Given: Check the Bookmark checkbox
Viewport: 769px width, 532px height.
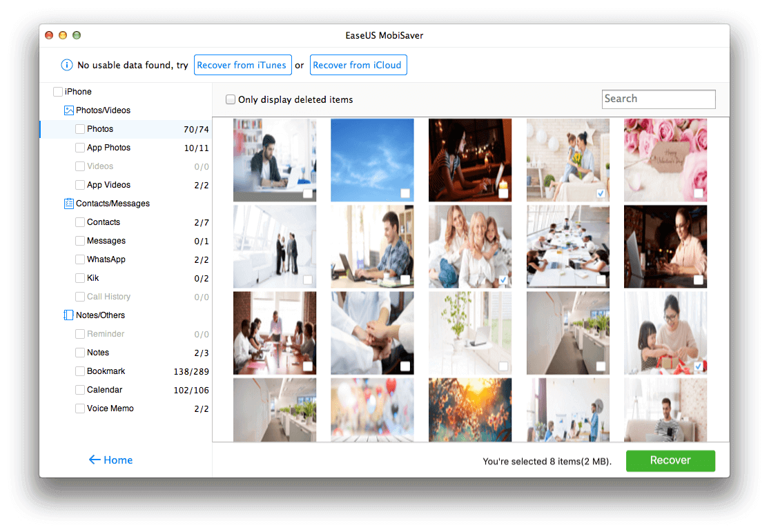Looking at the screenshot, I should (x=80, y=371).
